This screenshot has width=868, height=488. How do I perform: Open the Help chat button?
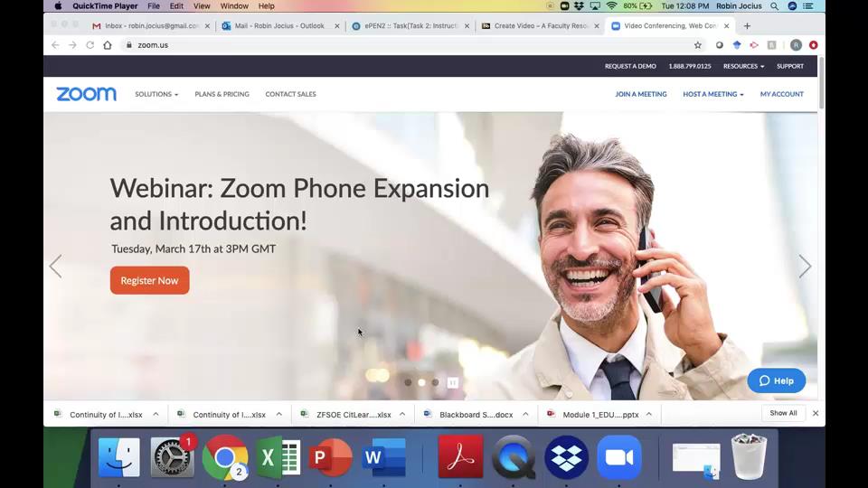click(x=776, y=380)
